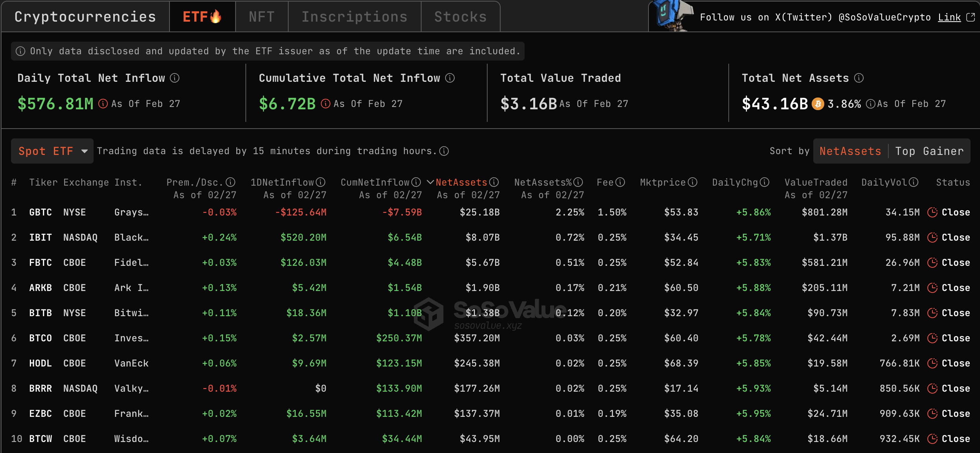Click external link icon beside Link
Viewport: 980px width, 453px height.
click(971, 17)
